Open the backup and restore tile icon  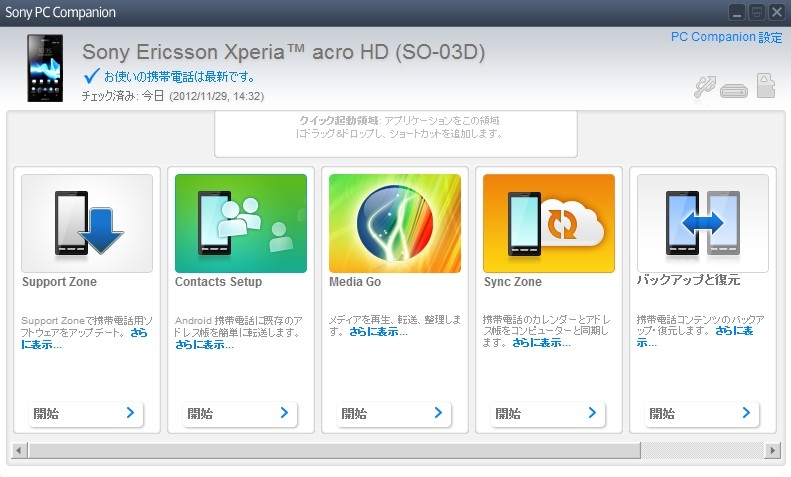[x=703, y=223]
